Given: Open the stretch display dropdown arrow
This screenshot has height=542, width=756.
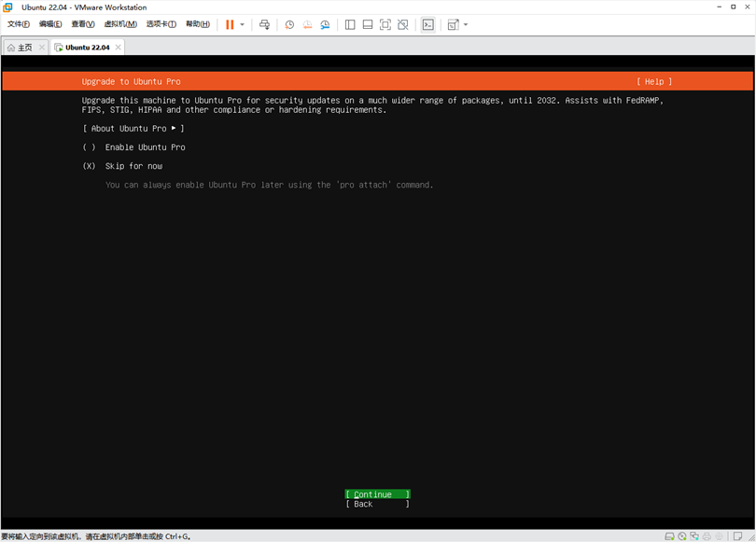Looking at the screenshot, I should coord(466,24).
